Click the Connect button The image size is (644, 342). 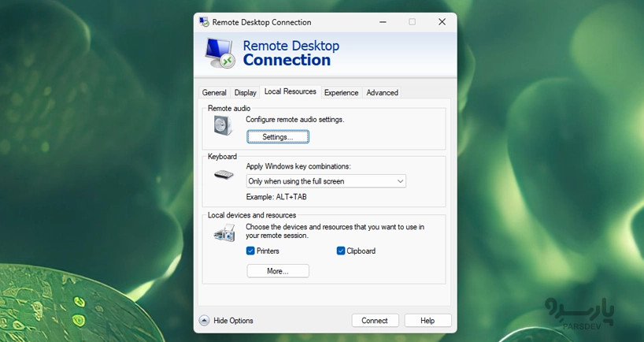375,321
